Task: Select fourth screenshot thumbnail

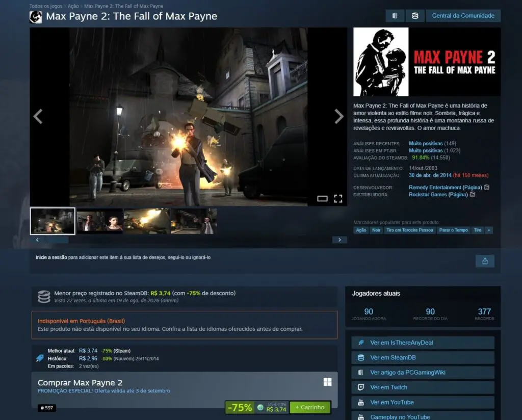Action: (x=194, y=221)
